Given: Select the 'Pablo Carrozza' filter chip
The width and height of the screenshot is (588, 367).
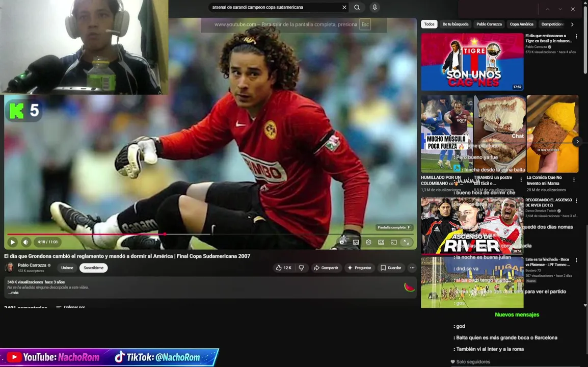Looking at the screenshot, I should point(489,24).
